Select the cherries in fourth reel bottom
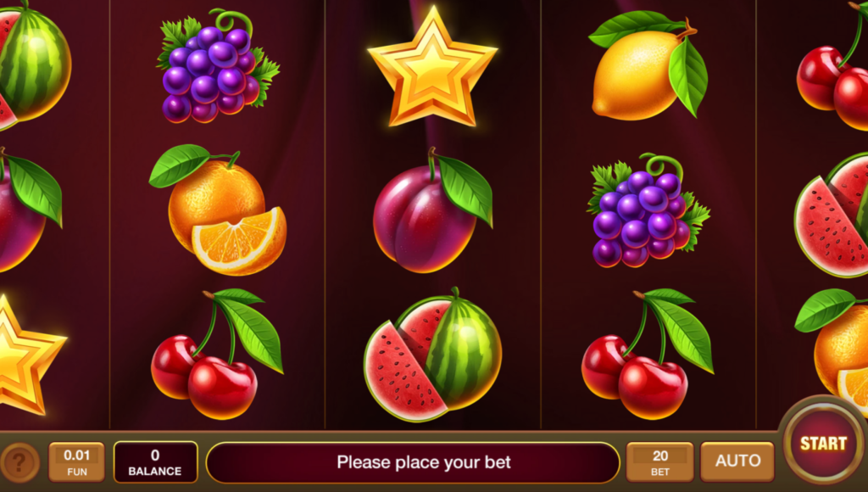This screenshot has height=492, width=868. 647,354
